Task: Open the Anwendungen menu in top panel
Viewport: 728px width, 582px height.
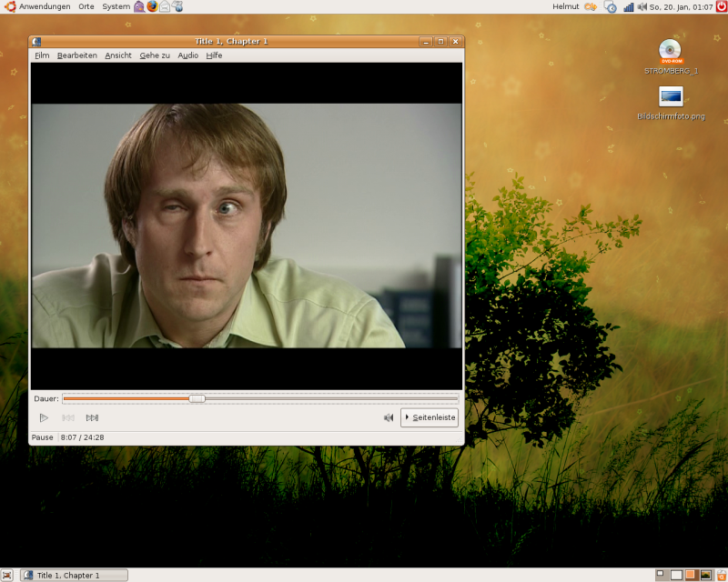Action: (x=38, y=6)
